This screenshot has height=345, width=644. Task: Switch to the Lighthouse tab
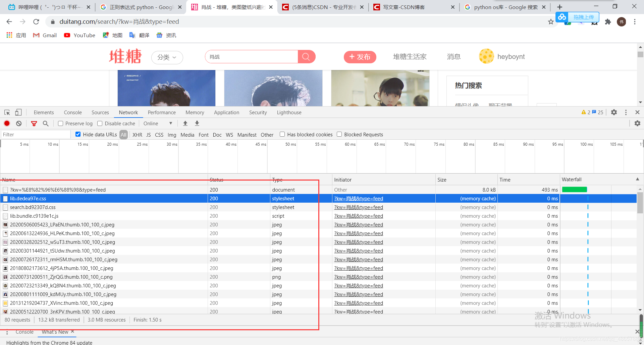289,113
